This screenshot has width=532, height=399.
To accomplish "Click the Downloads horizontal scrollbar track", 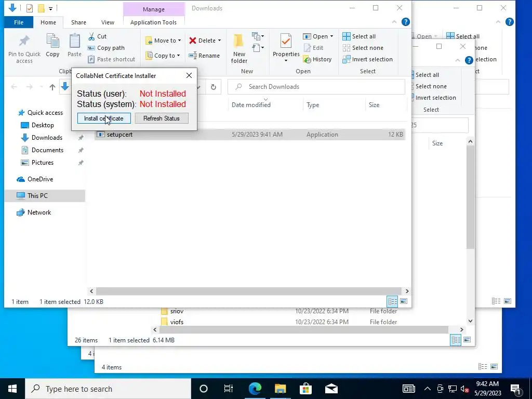I will tap(249, 291).
